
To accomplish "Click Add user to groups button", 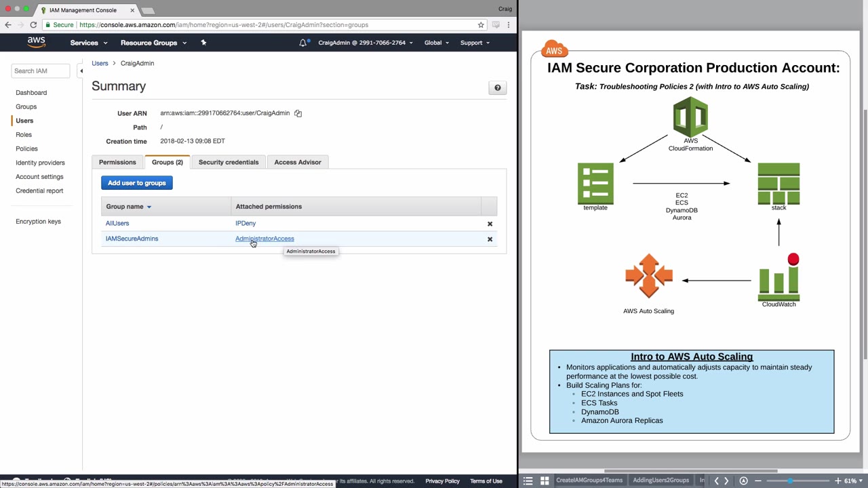I will tap(137, 183).
